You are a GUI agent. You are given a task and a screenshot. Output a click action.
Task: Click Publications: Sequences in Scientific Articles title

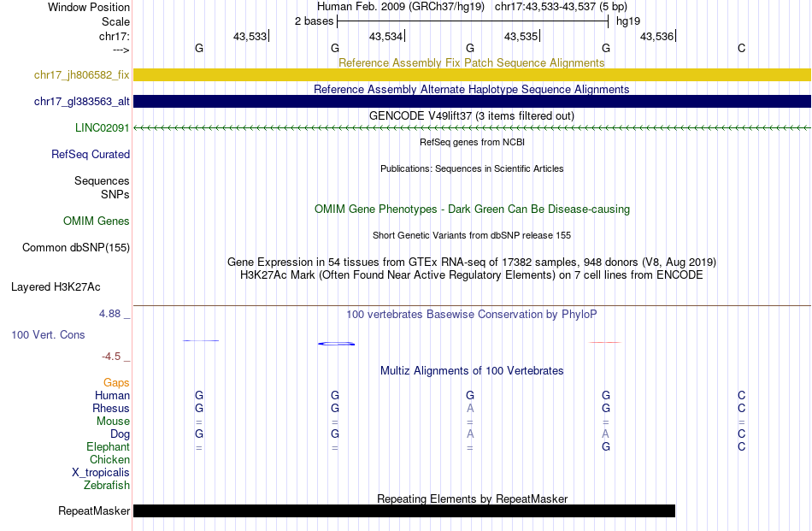pos(472,168)
